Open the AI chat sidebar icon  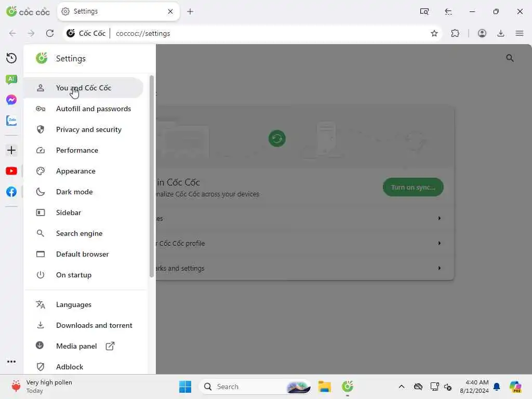point(11,79)
